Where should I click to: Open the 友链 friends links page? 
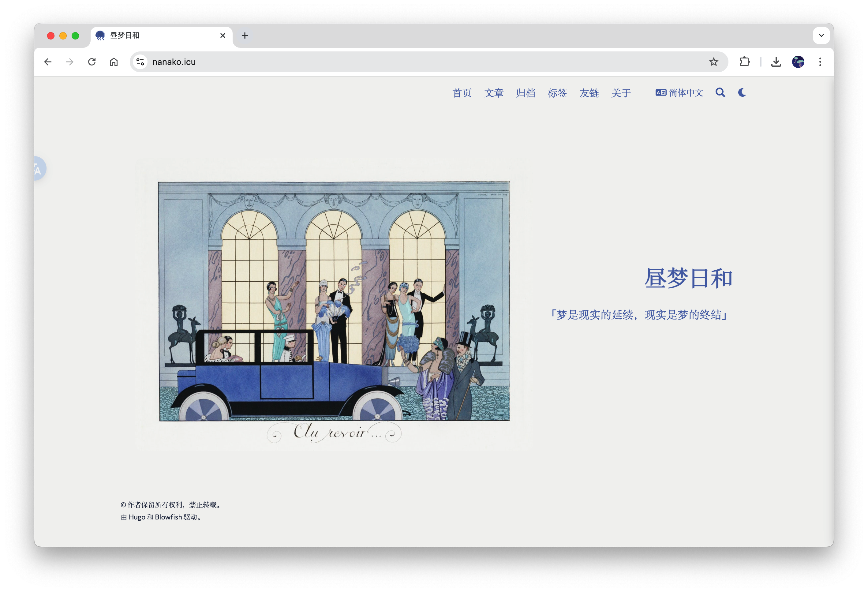[589, 93]
